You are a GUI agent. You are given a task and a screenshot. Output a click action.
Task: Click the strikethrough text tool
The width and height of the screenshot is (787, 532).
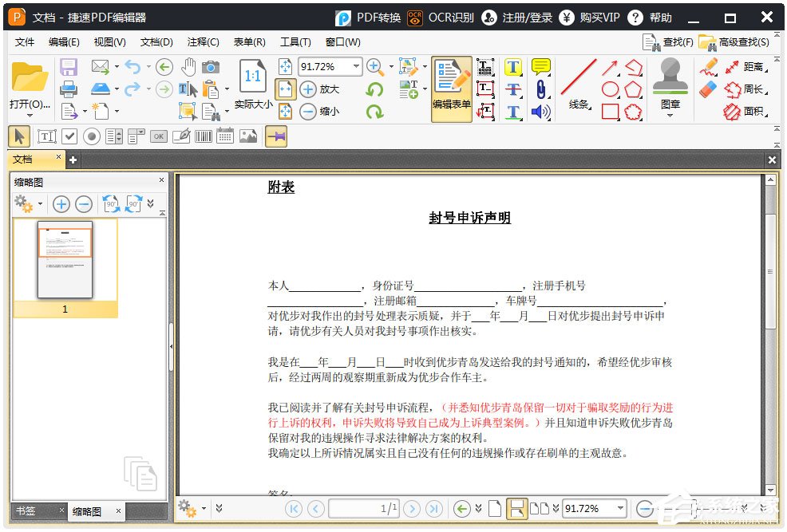513,89
